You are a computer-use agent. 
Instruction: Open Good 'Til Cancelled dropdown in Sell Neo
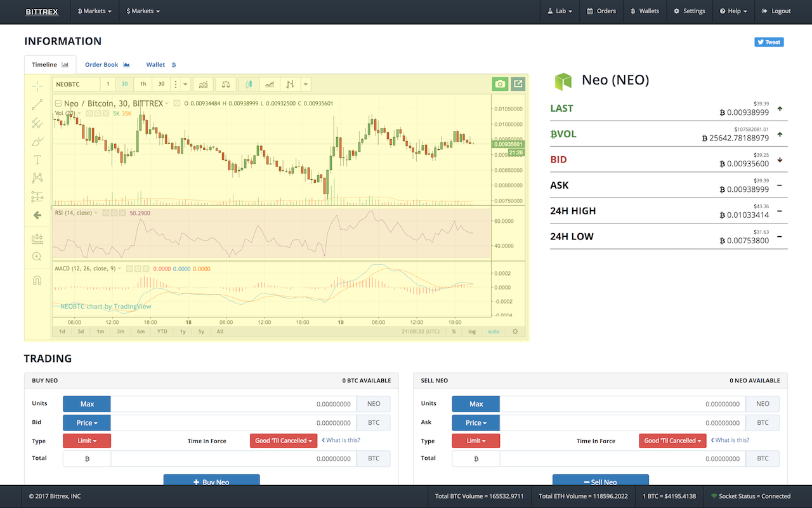[672, 441]
